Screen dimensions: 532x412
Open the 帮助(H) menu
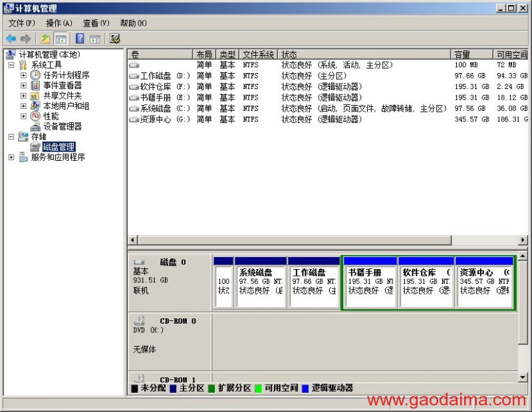[134, 23]
